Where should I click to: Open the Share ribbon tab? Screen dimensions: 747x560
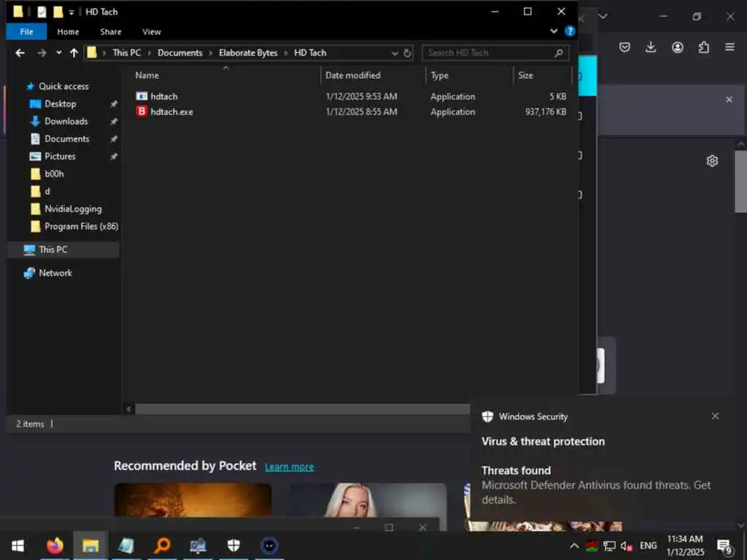[111, 32]
